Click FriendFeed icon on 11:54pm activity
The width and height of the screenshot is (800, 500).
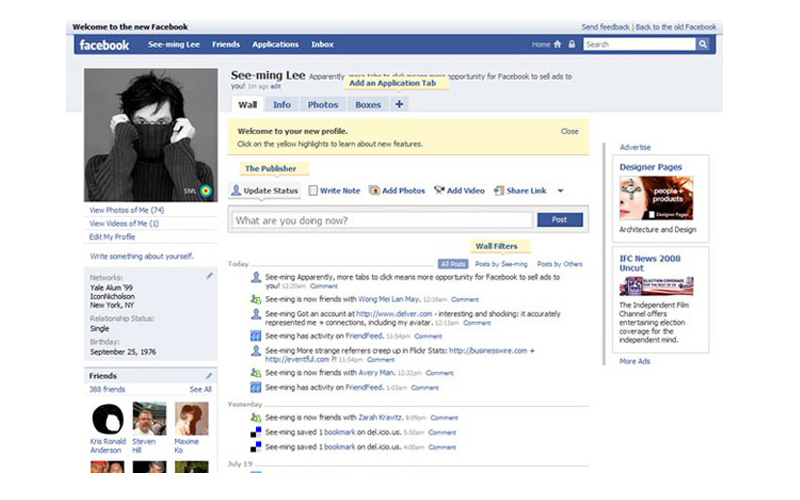[x=256, y=336]
